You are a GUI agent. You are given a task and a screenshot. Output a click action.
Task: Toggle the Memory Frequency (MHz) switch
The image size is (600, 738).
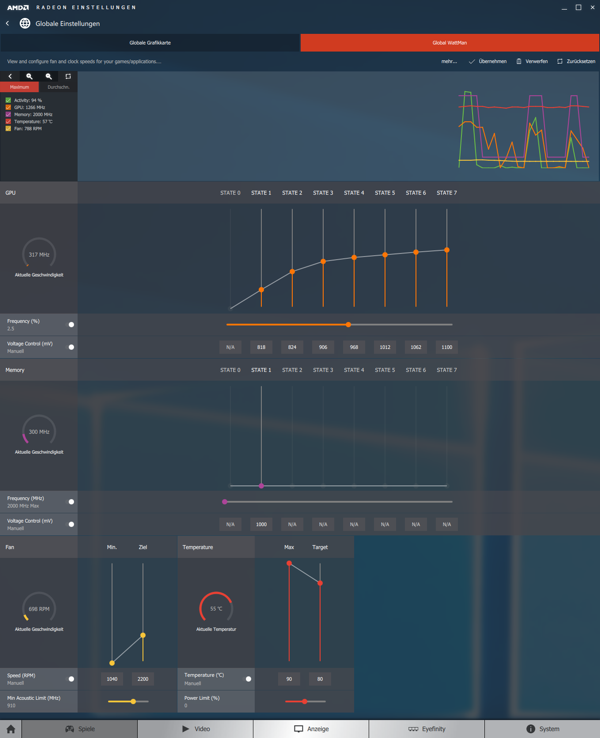pyautogui.click(x=71, y=502)
